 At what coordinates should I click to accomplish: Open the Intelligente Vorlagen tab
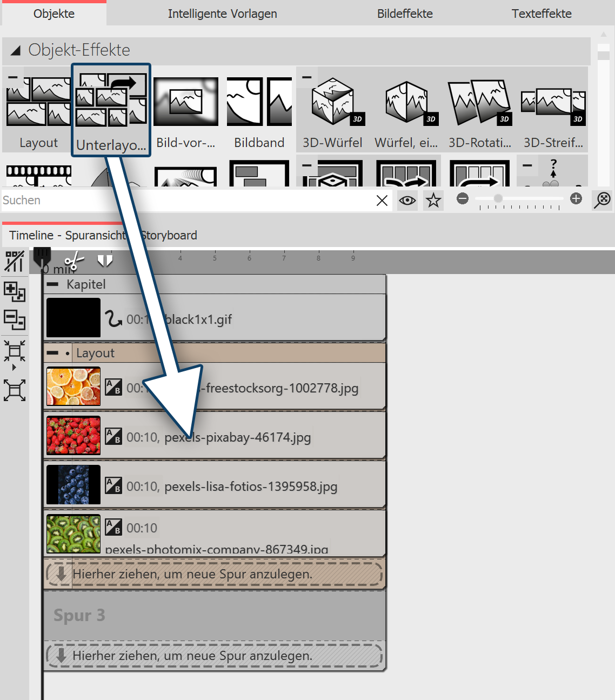222,14
